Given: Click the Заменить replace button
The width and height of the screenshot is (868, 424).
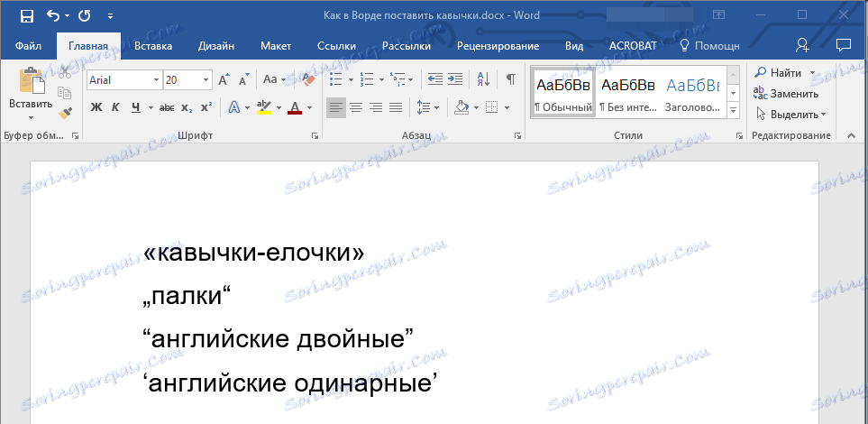Looking at the screenshot, I should (786, 94).
